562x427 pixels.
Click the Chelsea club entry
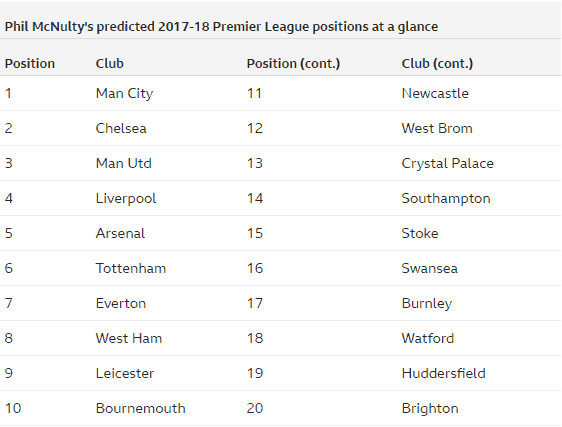[x=121, y=128]
